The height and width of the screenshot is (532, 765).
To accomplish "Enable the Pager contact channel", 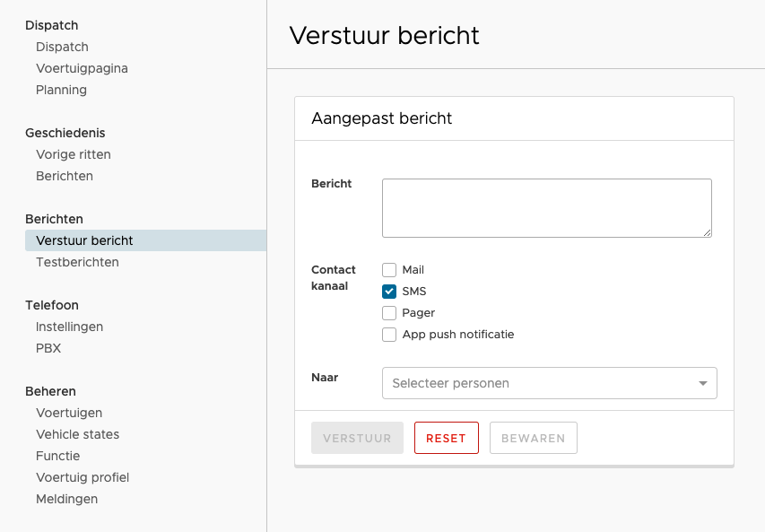I will 389,312.
